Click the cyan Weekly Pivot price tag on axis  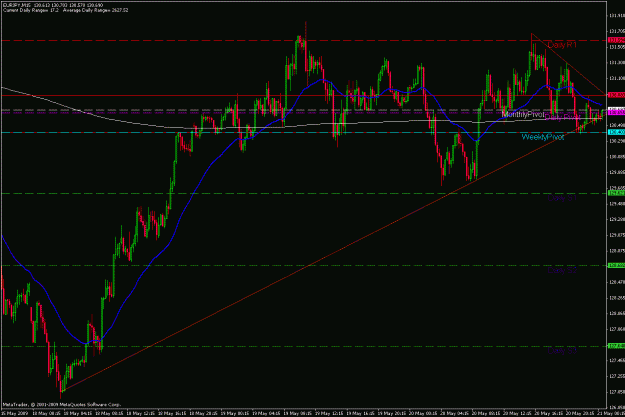(616, 132)
